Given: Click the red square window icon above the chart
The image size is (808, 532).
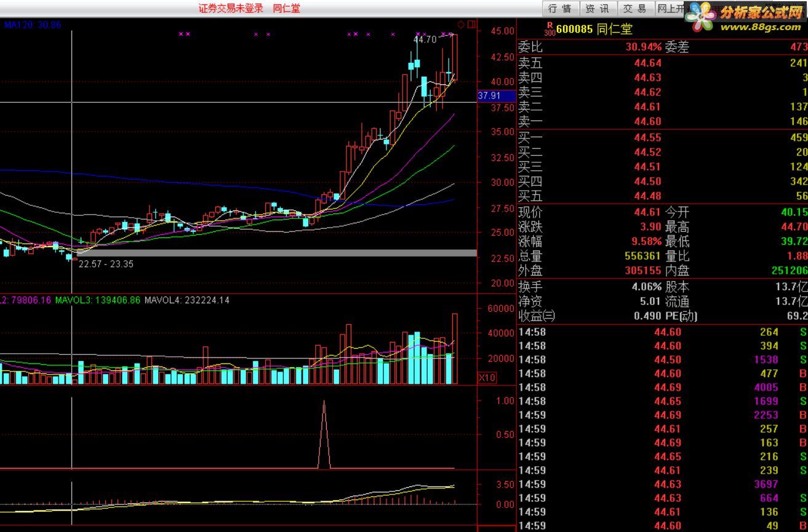Looking at the screenshot, I should [472, 25].
